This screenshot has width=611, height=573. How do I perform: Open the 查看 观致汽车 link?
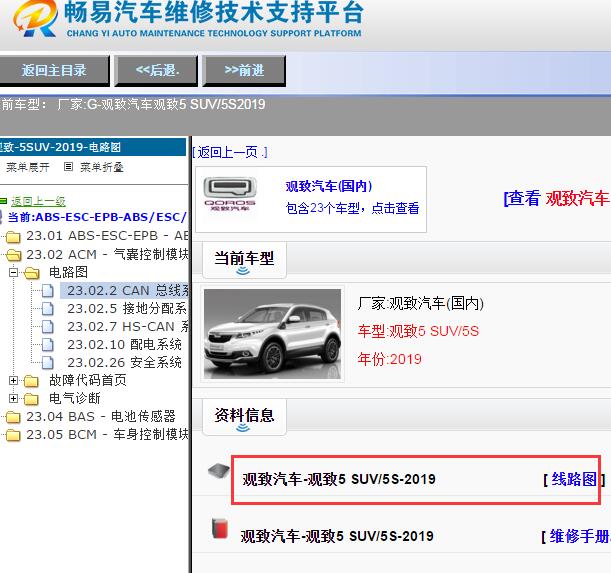(x=556, y=198)
